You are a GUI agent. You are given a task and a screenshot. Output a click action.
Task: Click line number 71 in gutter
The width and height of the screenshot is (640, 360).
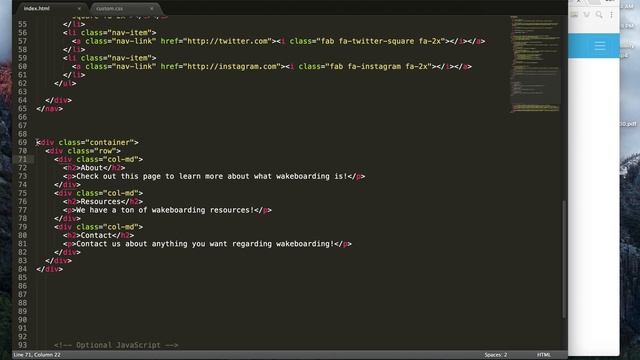(22, 159)
